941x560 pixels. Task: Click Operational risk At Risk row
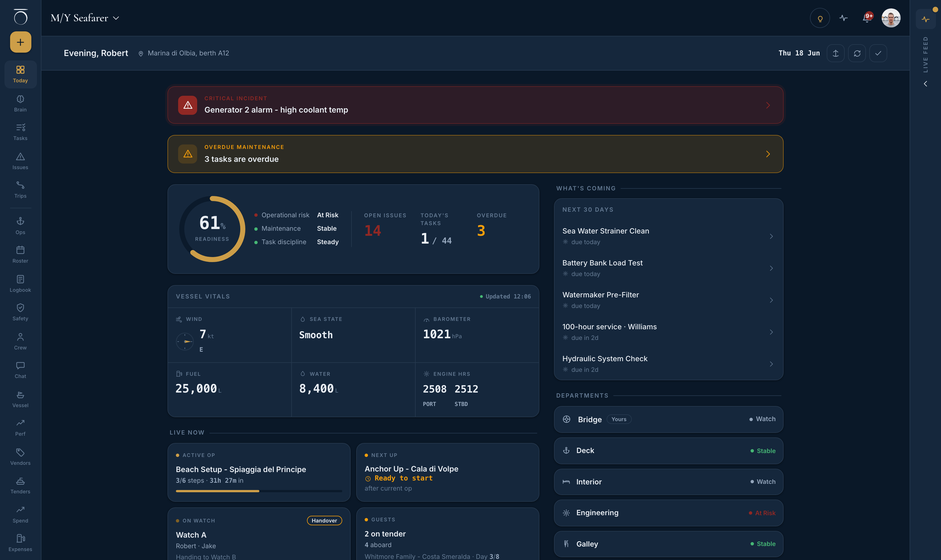coord(296,215)
